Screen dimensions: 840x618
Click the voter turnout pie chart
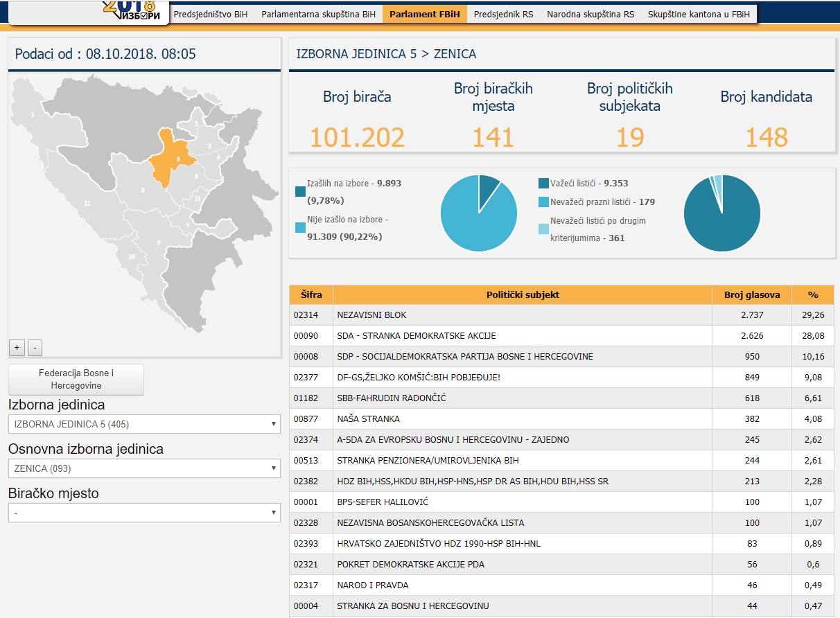click(479, 213)
